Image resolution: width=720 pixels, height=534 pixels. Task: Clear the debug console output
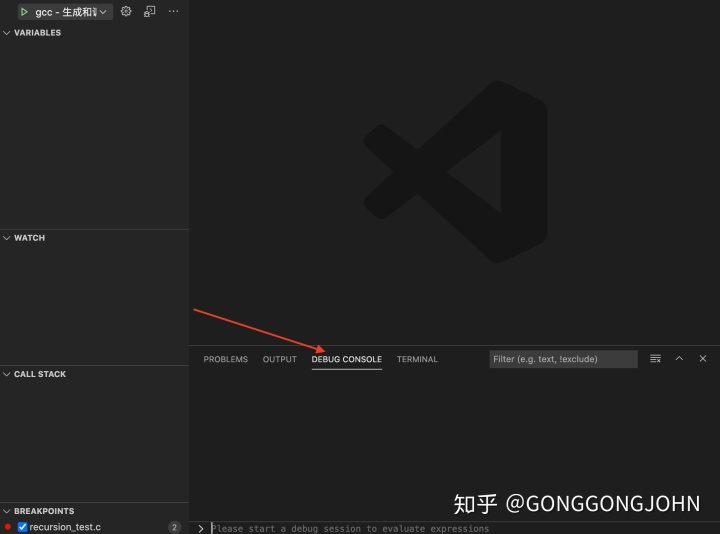tap(655, 359)
